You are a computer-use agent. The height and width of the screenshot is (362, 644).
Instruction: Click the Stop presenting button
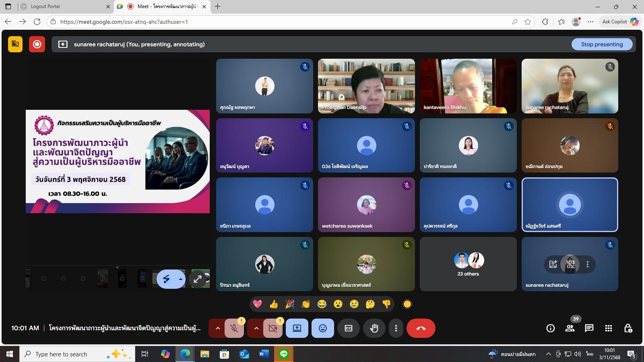tap(602, 44)
